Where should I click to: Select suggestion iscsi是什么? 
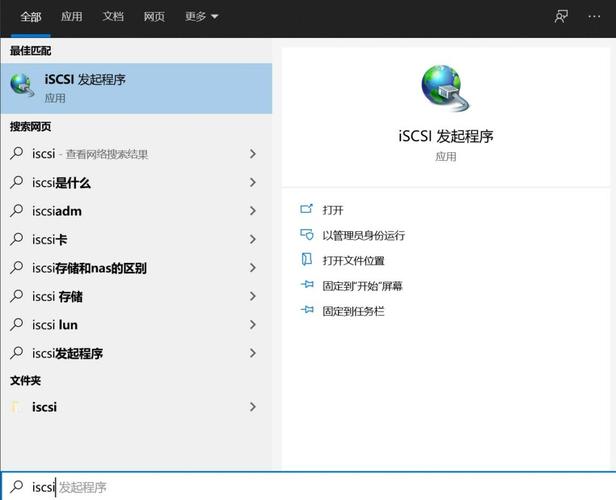[x=136, y=182]
